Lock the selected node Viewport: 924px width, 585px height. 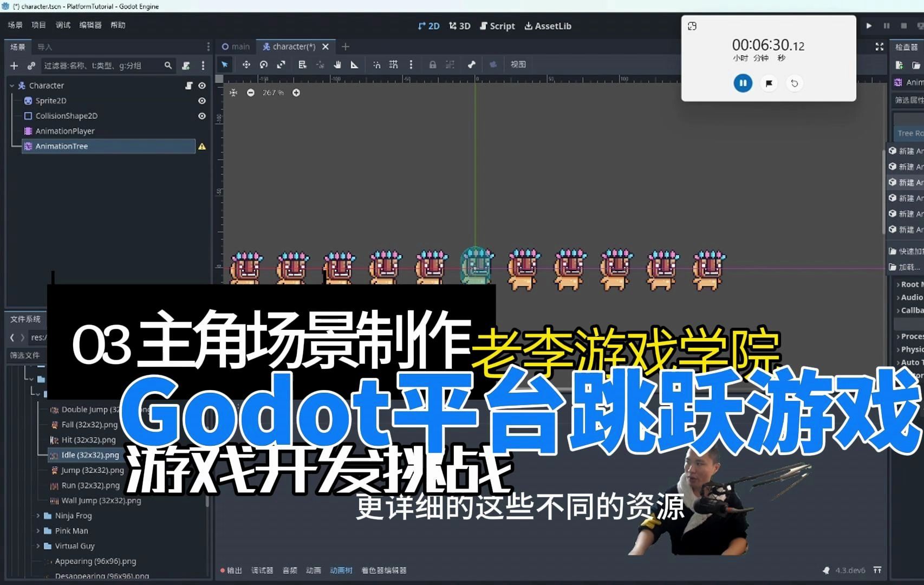[432, 64]
